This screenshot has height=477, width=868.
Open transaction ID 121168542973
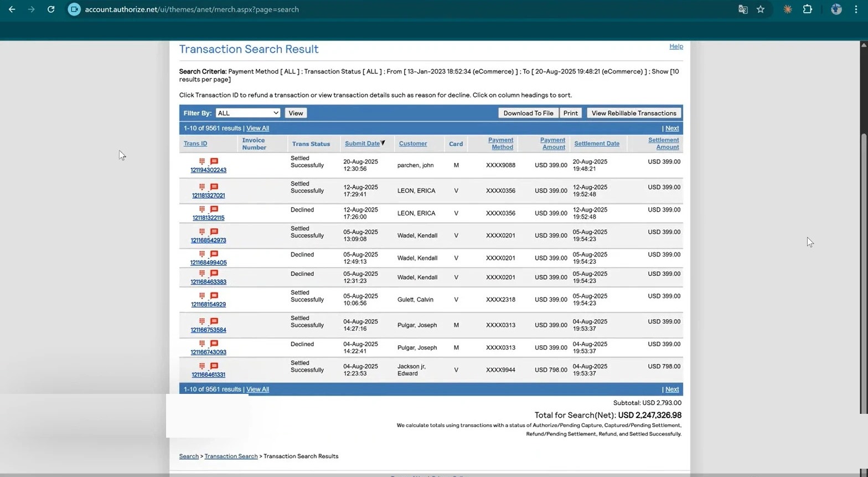(208, 240)
